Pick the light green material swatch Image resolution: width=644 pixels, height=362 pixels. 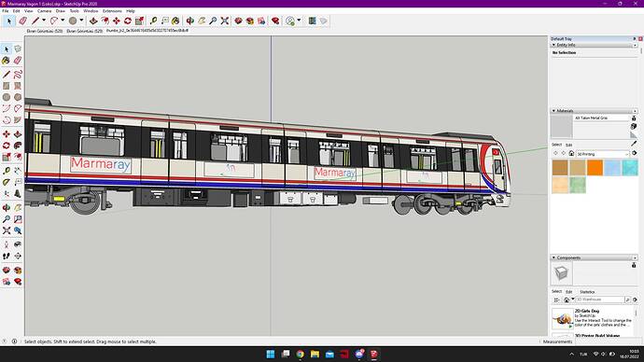point(578,185)
